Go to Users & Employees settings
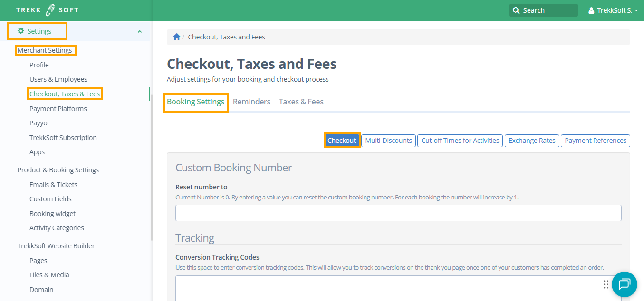Screen dimensions: 644x301 (58, 79)
